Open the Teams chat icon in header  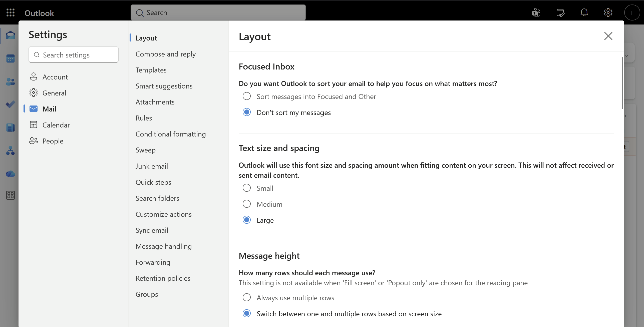click(x=536, y=12)
